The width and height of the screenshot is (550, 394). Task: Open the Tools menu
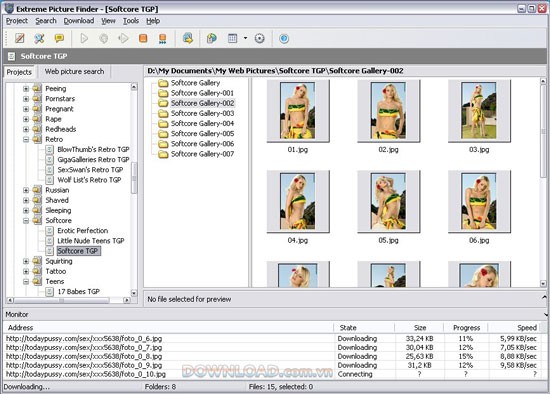131,21
